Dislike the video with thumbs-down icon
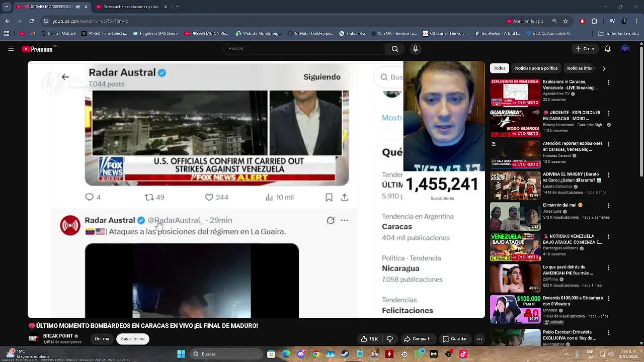644x362 pixels. (389, 339)
